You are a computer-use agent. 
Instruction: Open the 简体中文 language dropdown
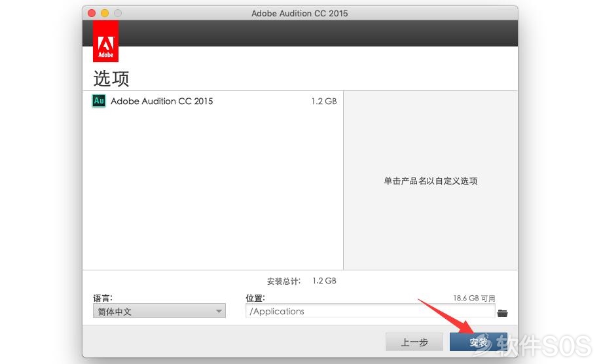[x=159, y=311]
